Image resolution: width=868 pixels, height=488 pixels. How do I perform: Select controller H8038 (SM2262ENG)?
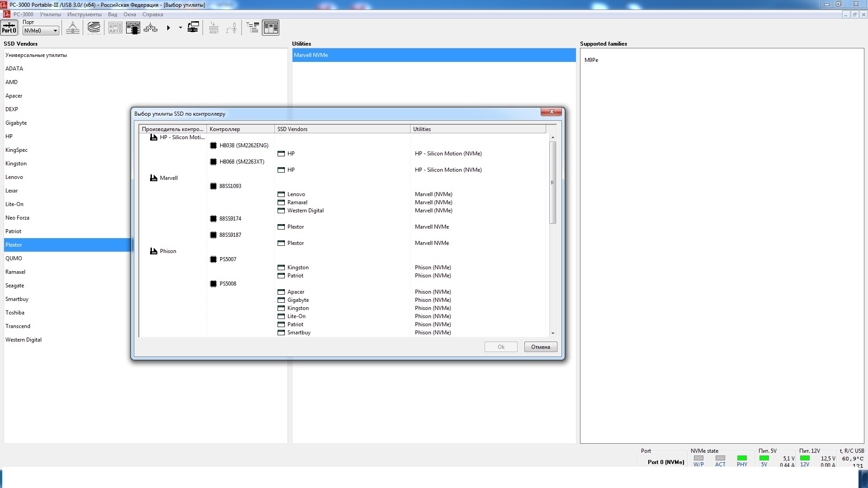click(244, 145)
